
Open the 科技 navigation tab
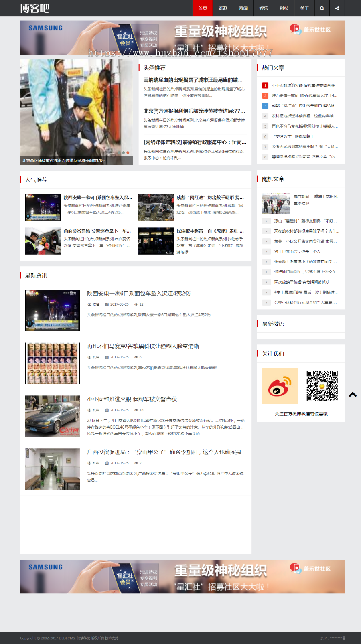(x=284, y=8)
